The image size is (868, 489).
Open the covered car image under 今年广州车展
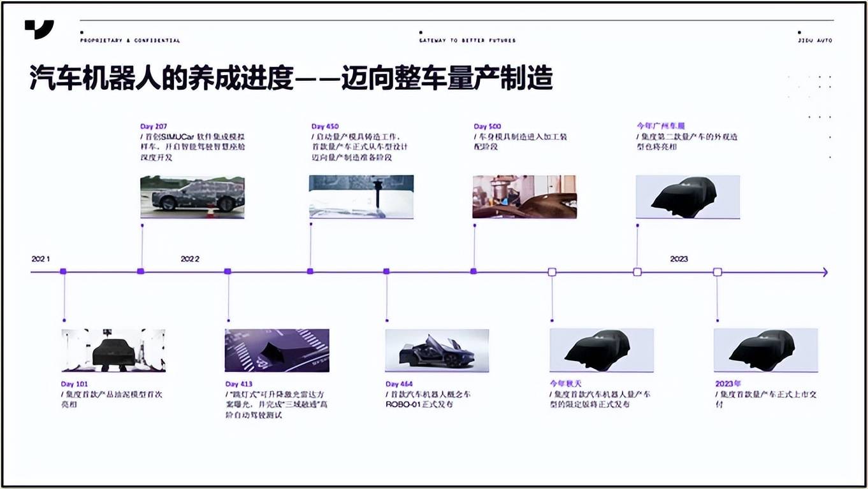point(688,197)
